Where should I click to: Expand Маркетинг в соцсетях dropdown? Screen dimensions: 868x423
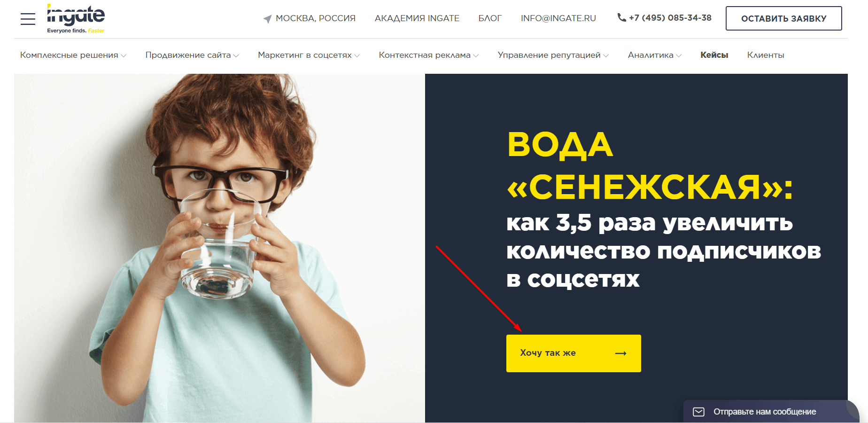pyautogui.click(x=309, y=55)
